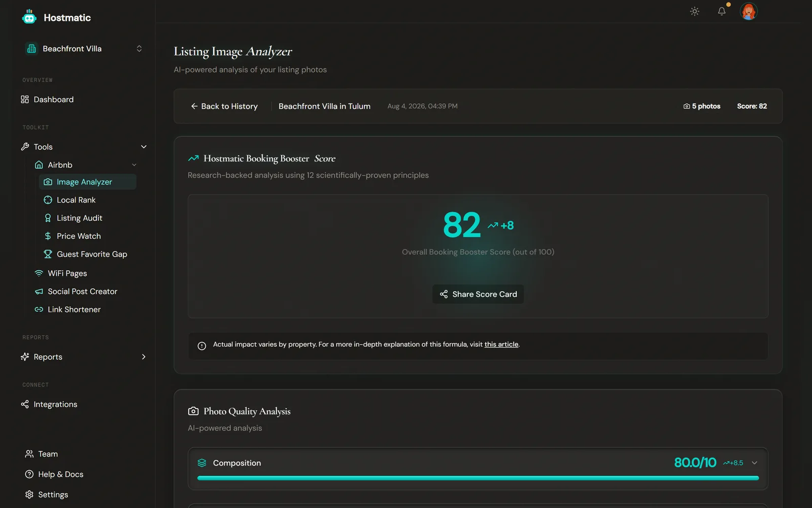
Task: Click the Team people icon
Action: (x=29, y=454)
